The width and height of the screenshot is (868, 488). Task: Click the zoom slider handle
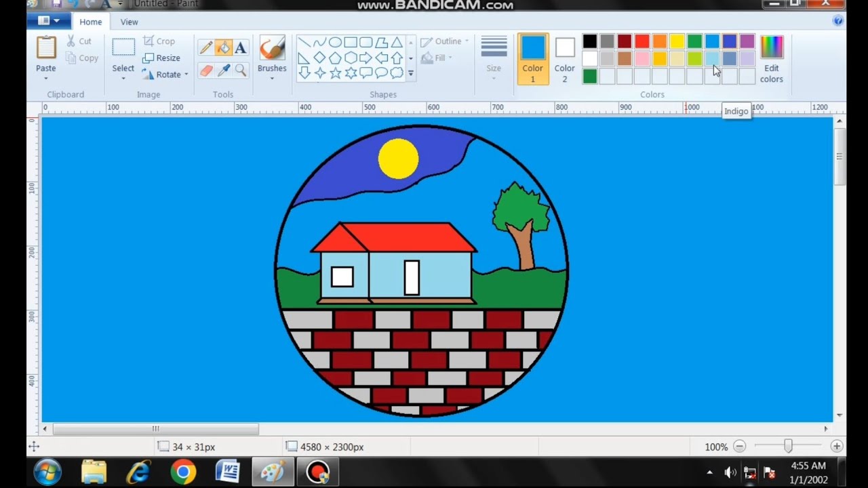[x=788, y=447]
